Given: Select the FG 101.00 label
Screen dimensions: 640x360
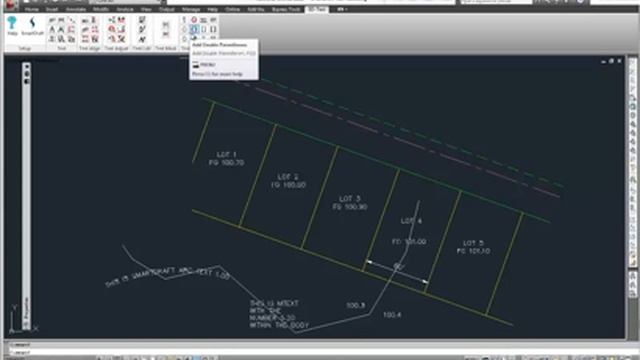Looking at the screenshot, I should (409, 242).
